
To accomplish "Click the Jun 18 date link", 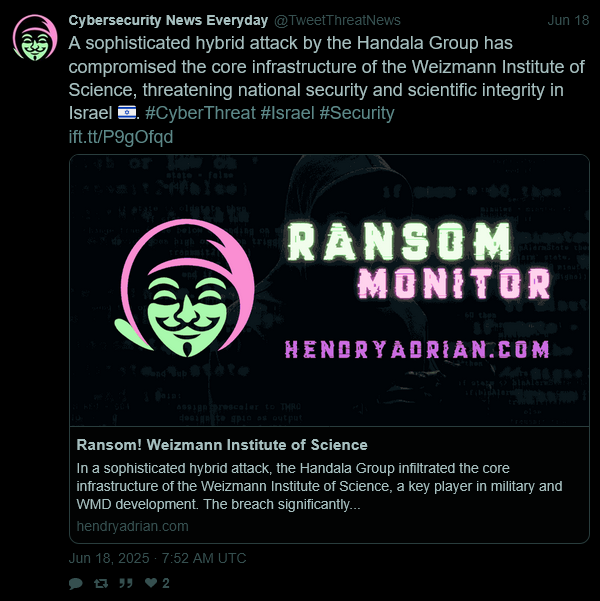I will coord(568,20).
